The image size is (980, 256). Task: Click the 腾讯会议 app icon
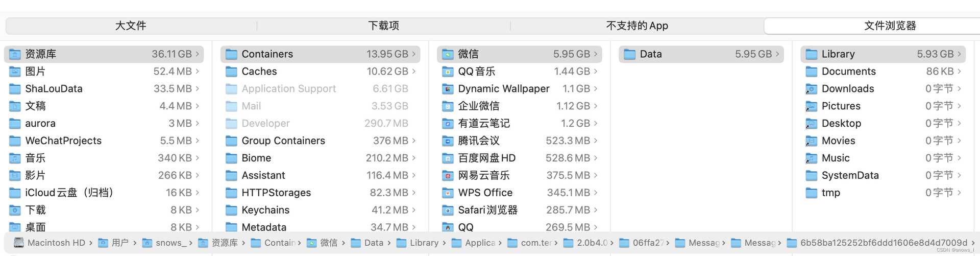point(448,141)
